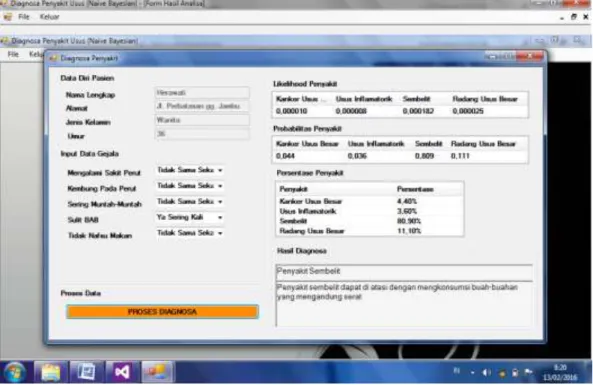Click the Alamat input field
This screenshot has width=593, height=385.
[x=202, y=106]
